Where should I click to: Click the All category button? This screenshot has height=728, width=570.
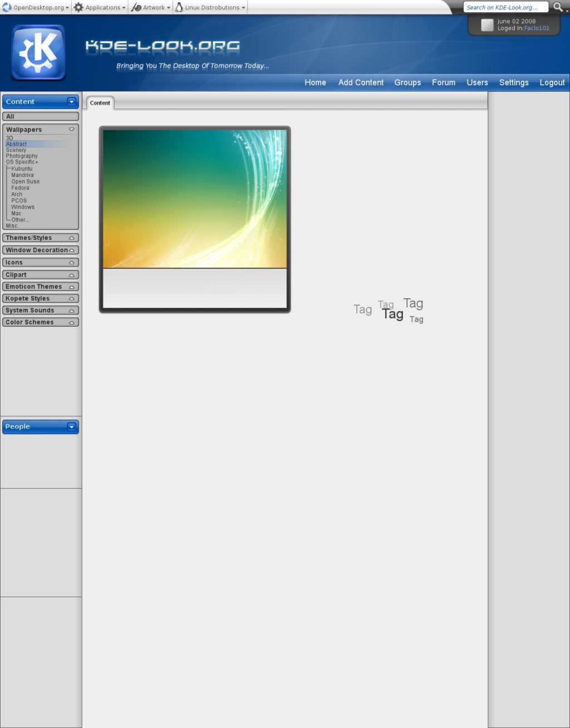[41, 116]
